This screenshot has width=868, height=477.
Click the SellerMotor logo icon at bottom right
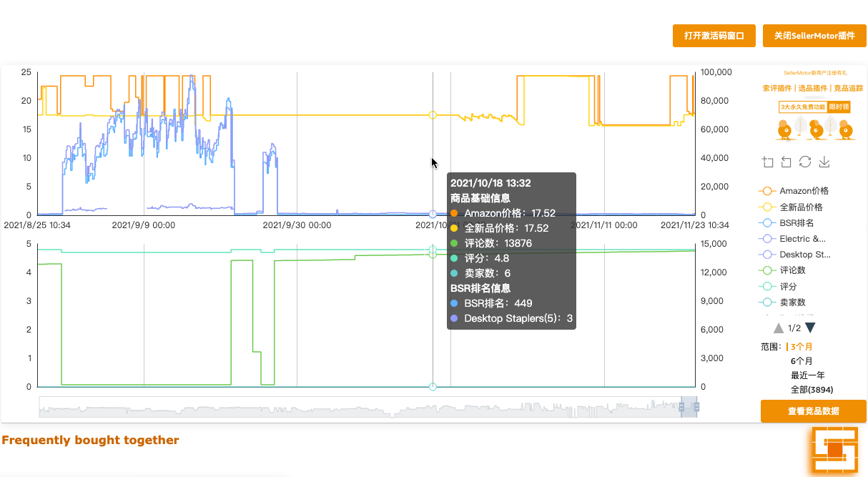coord(834,451)
